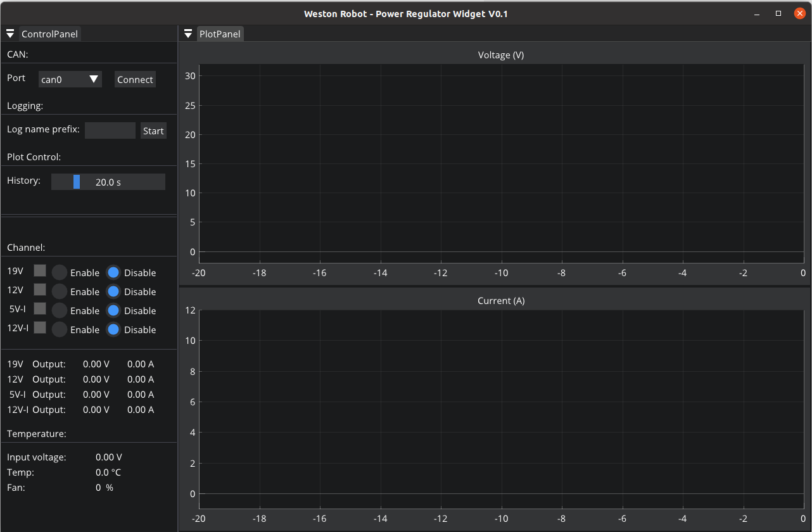Viewport: 812px width, 532px height.
Task: Click the Logging section header
Action: click(25, 106)
